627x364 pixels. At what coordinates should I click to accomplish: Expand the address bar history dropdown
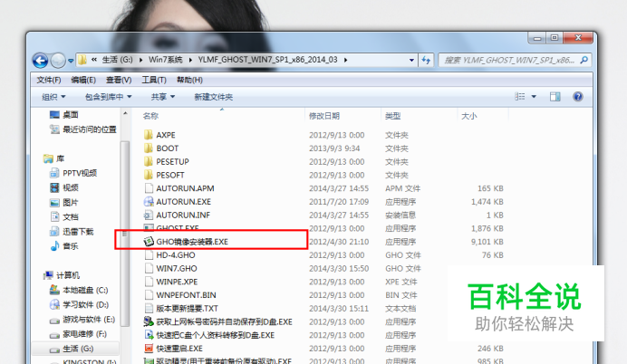(x=411, y=61)
